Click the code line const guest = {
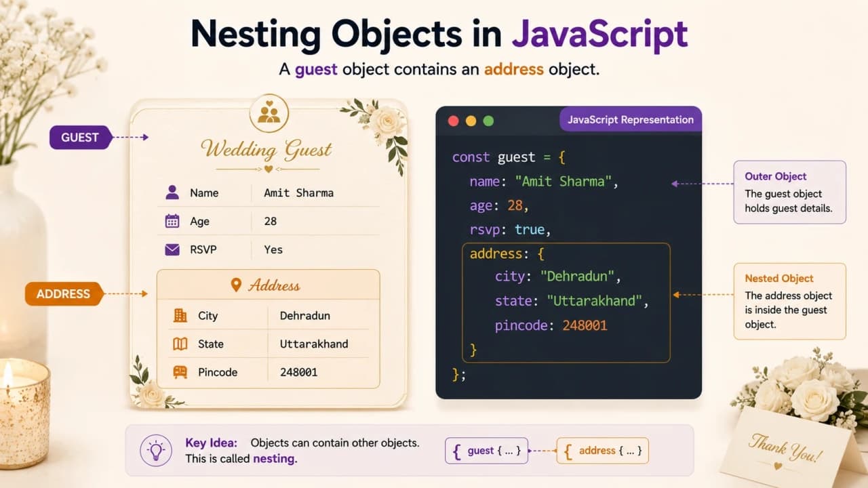Screen dimensions: 868x488 point(509,157)
